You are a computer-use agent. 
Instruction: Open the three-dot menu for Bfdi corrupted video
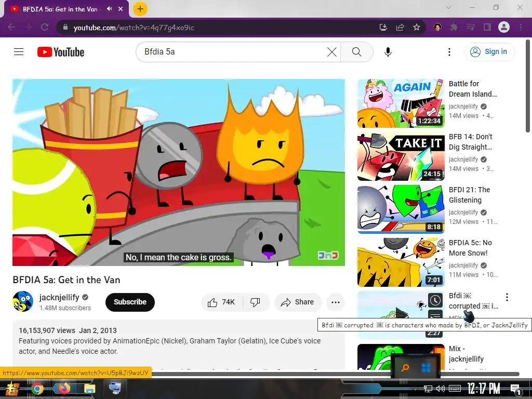pos(507,297)
